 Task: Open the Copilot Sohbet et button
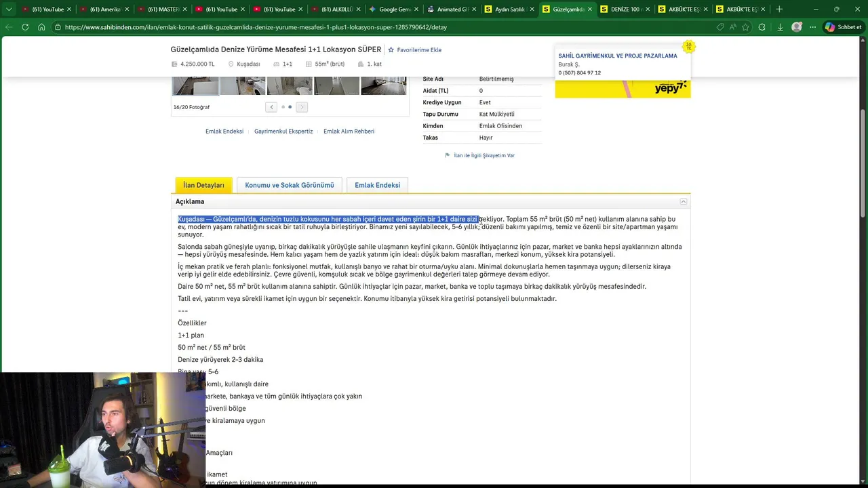[x=843, y=27]
